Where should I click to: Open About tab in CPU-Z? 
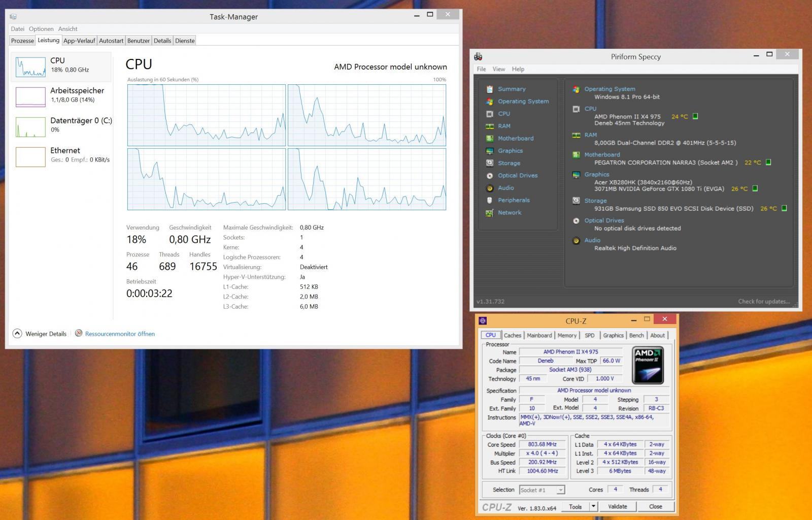[x=658, y=335]
